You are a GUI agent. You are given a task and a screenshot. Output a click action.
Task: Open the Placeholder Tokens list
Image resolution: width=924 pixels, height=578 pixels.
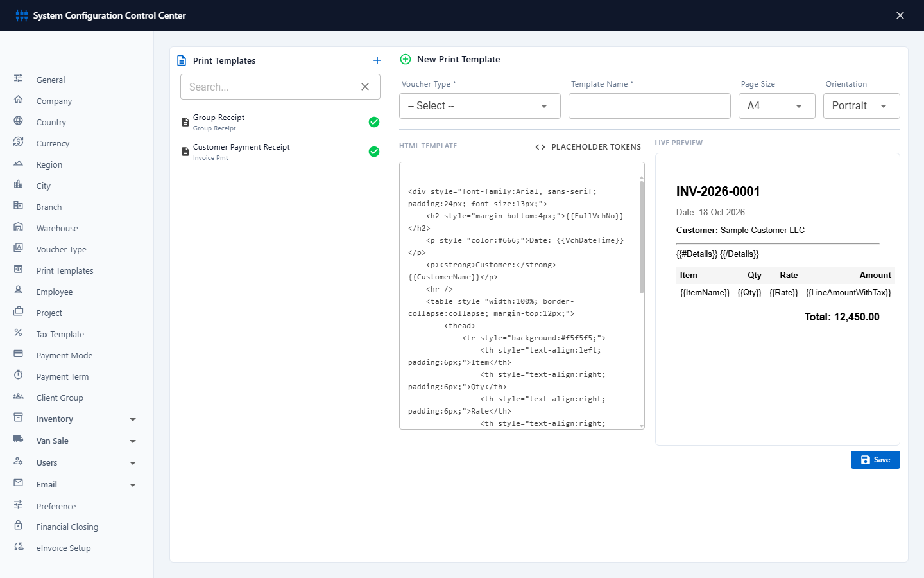click(x=588, y=147)
